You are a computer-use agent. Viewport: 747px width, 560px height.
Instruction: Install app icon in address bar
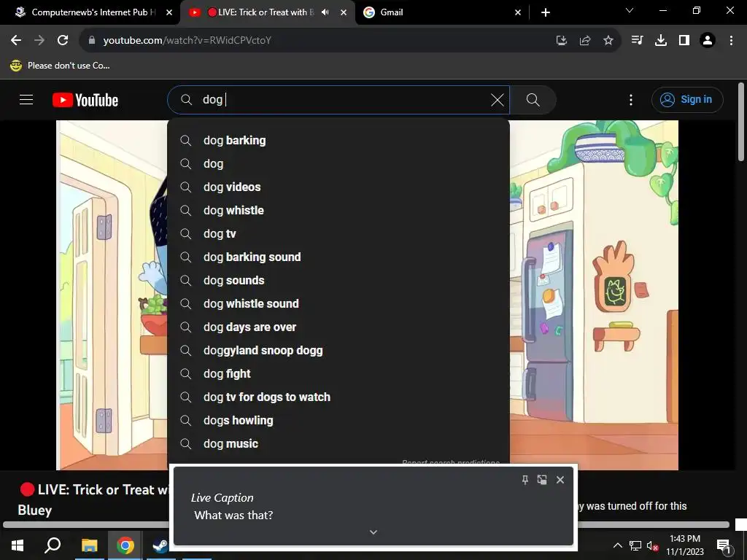click(562, 40)
